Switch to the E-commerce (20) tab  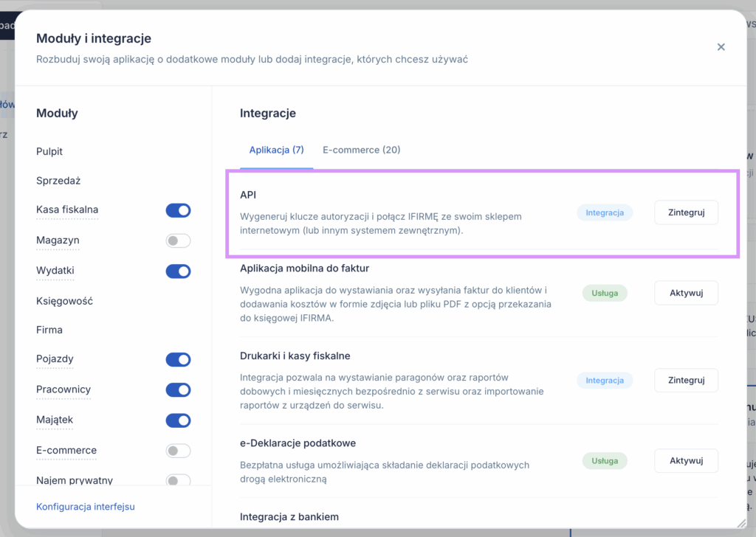click(x=362, y=150)
